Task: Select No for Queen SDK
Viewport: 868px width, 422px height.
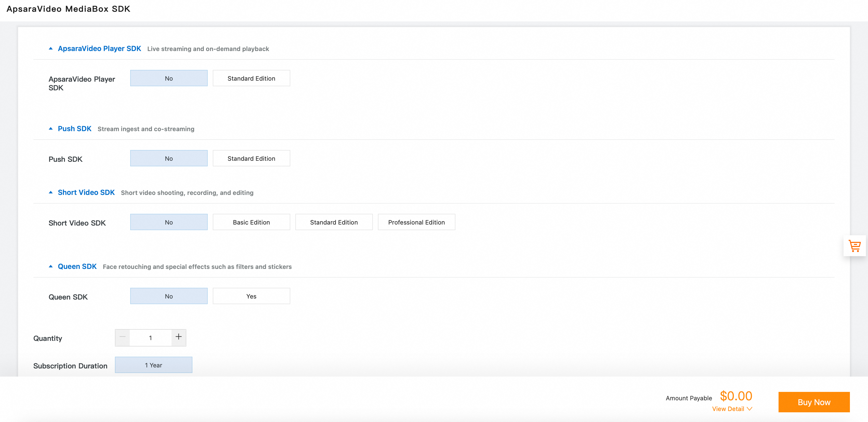Action: tap(169, 296)
